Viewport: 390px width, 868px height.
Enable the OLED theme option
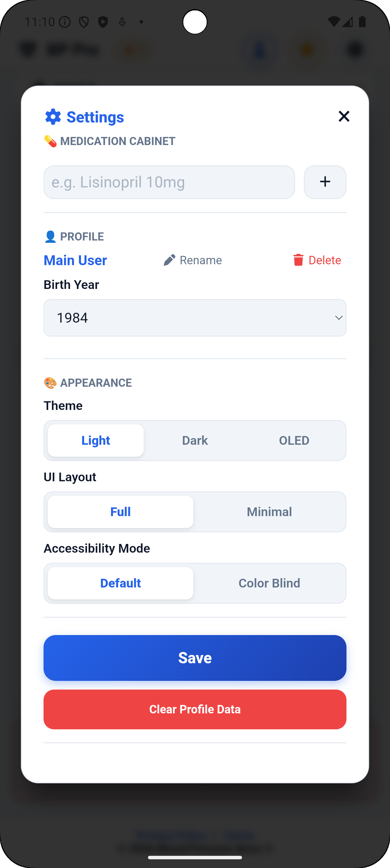[294, 440]
